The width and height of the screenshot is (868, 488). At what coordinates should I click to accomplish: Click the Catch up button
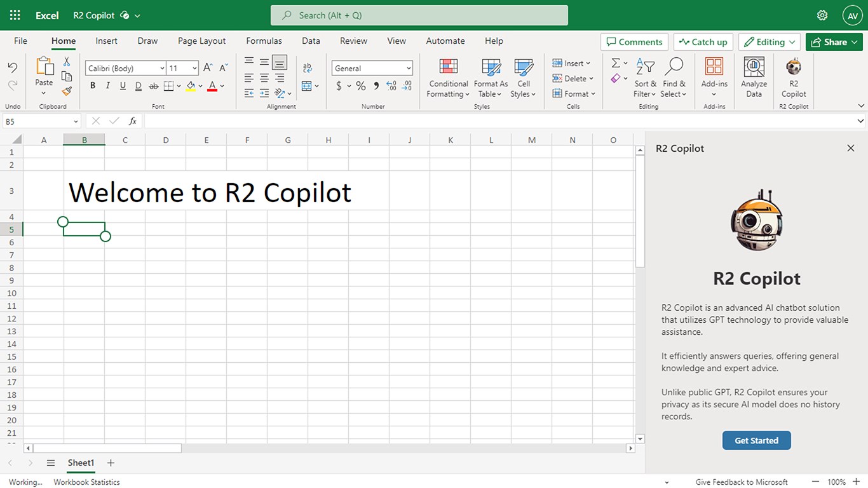pos(703,42)
